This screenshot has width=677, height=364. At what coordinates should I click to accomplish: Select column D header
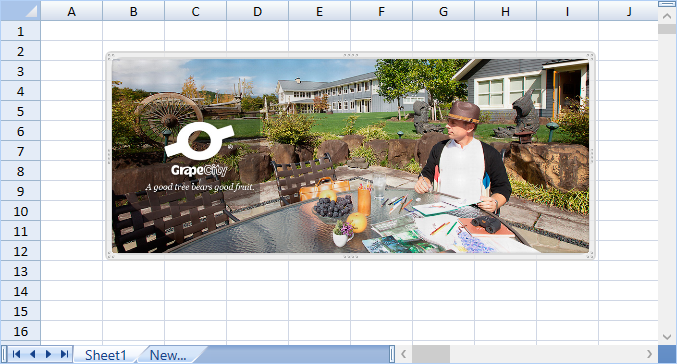click(x=257, y=11)
